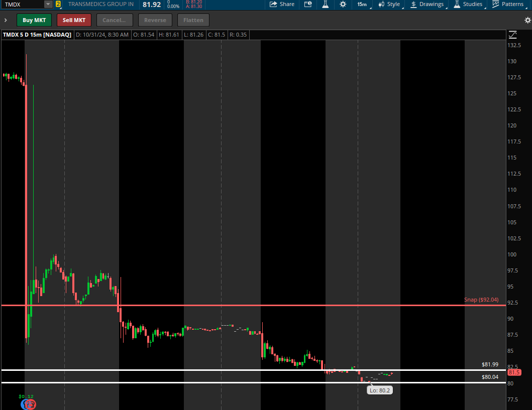Viewport: 532px width, 410px height.
Task: Click the 0.00% net change value
Action: point(173,6)
